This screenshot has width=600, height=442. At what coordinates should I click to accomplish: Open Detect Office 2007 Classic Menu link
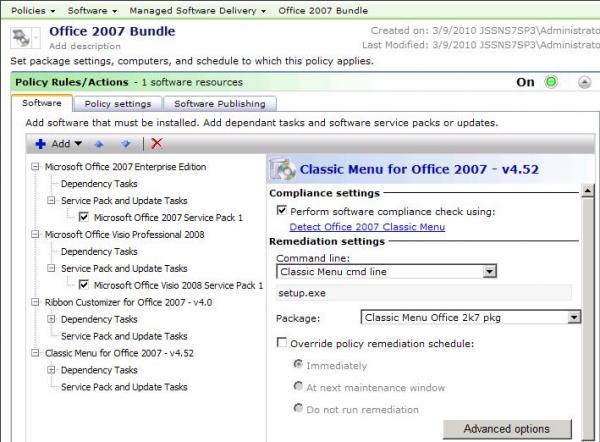pos(367,227)
